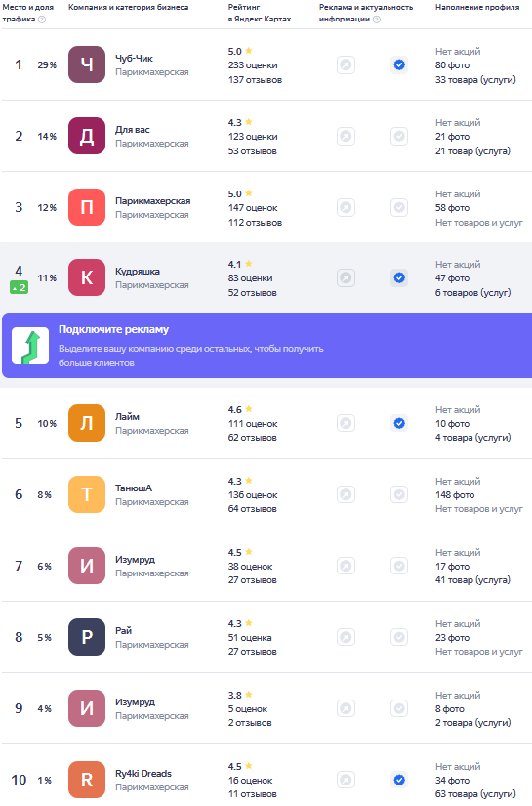Click the ТанюшА yellow avatar icon
This screenshot has width=532, height=806.
tap(87, 494)
